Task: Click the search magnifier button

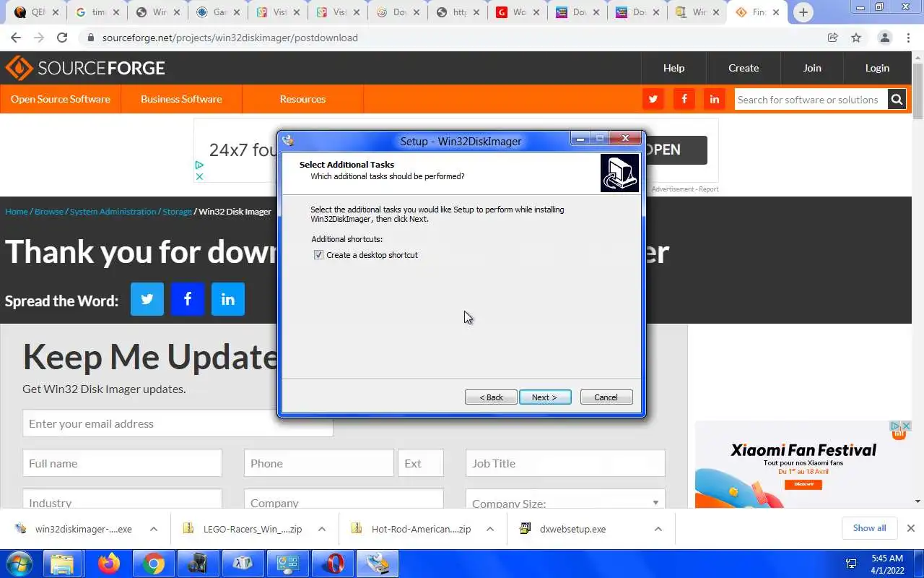Action: (x=897, y=100)
